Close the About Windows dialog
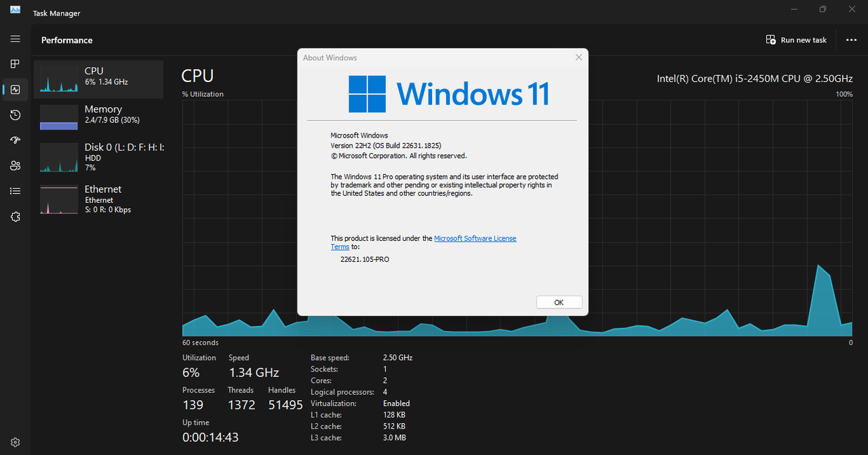 click(x=578, y=58)
